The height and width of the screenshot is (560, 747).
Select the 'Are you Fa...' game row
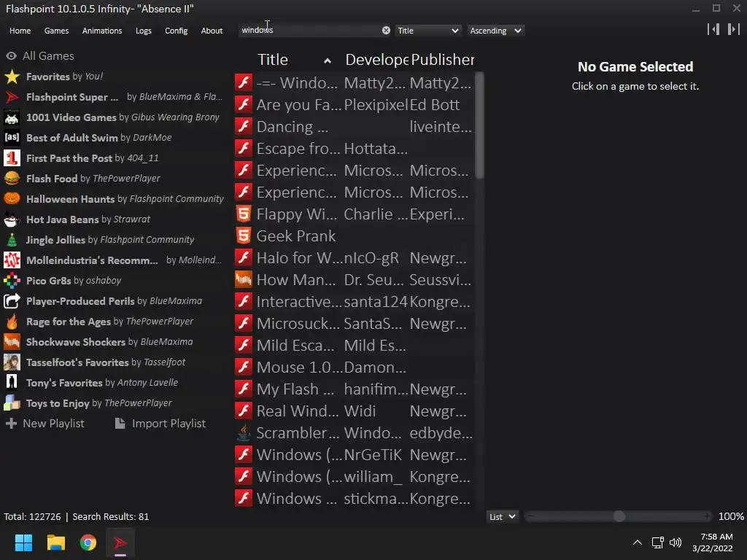354,104
